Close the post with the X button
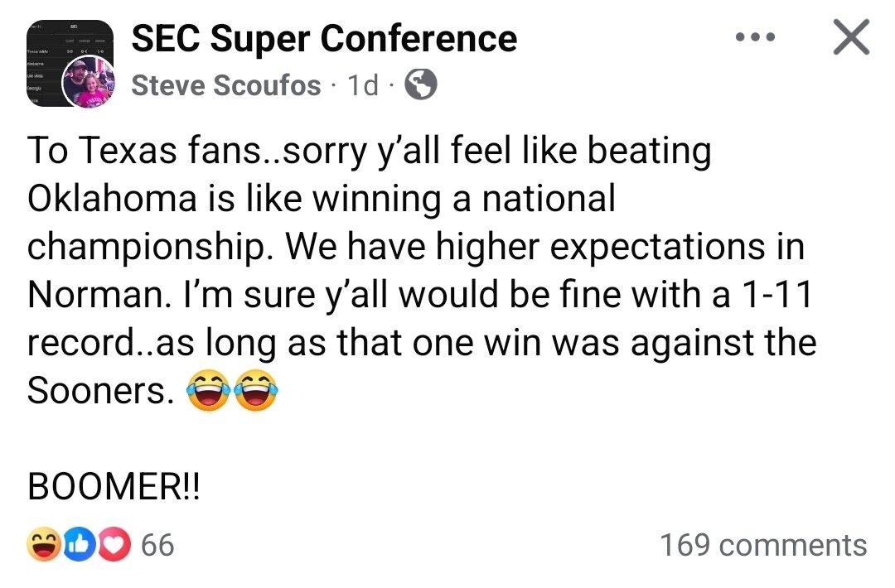The height and width of the screenshot is (588, 895). [x=850, y=38]
